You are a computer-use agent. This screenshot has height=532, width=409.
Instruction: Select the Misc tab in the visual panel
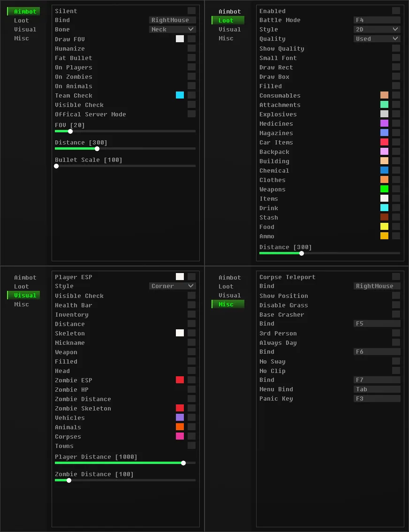[x=21, y=304]
